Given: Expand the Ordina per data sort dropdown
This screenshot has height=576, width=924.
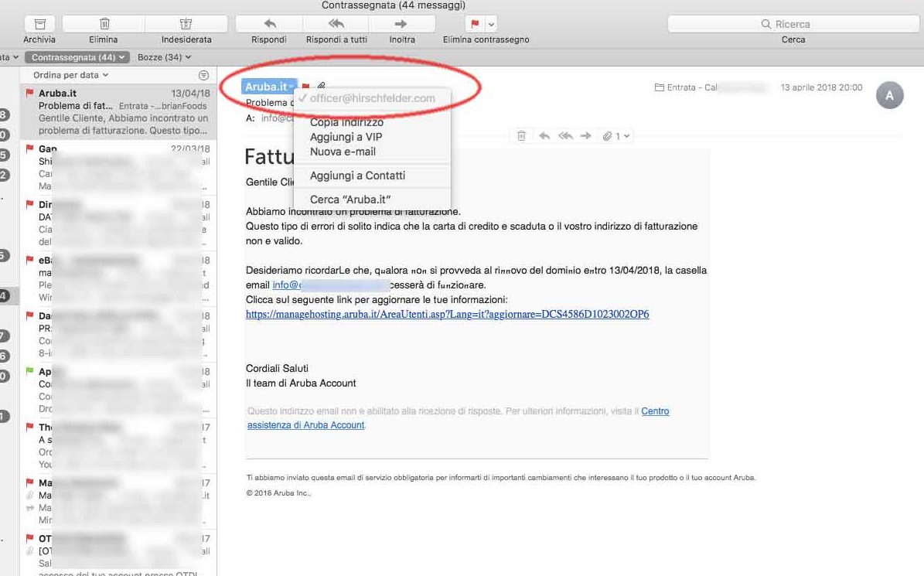Looking at the screenshot, I should coord(70,75).
